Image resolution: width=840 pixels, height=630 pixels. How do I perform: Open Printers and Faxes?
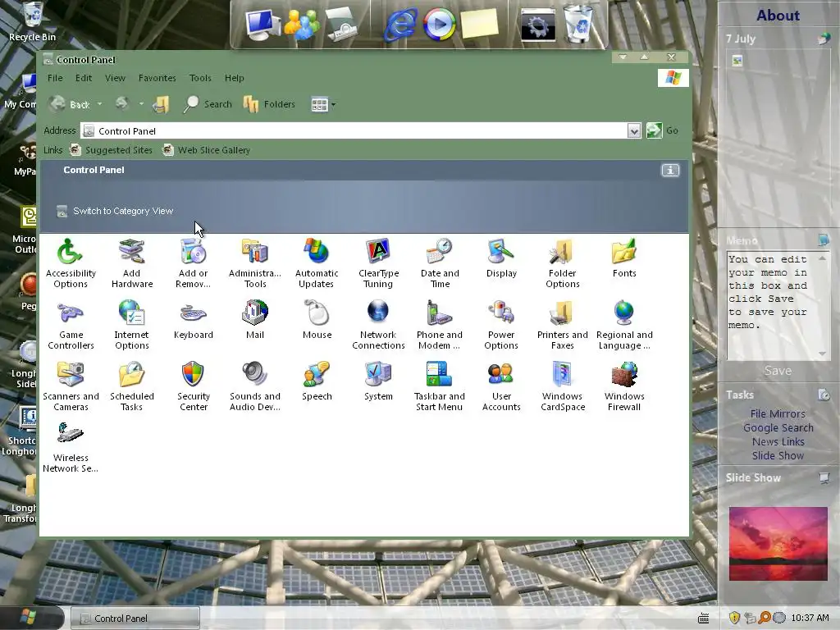[x=563, y=325]
